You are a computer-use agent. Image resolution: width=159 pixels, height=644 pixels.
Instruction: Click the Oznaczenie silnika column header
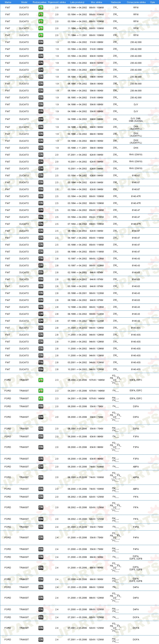tap(136, 2)
